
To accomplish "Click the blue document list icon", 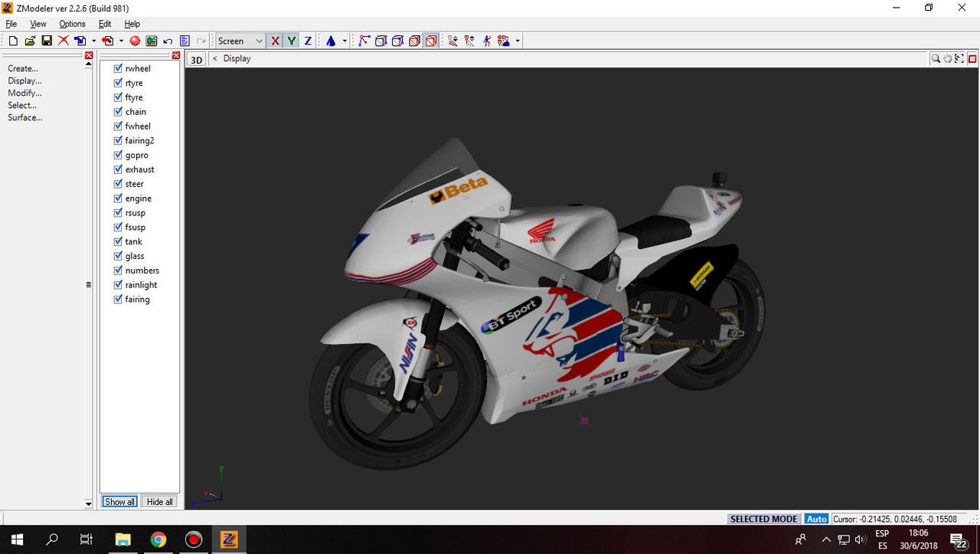I will pos(185,41).
